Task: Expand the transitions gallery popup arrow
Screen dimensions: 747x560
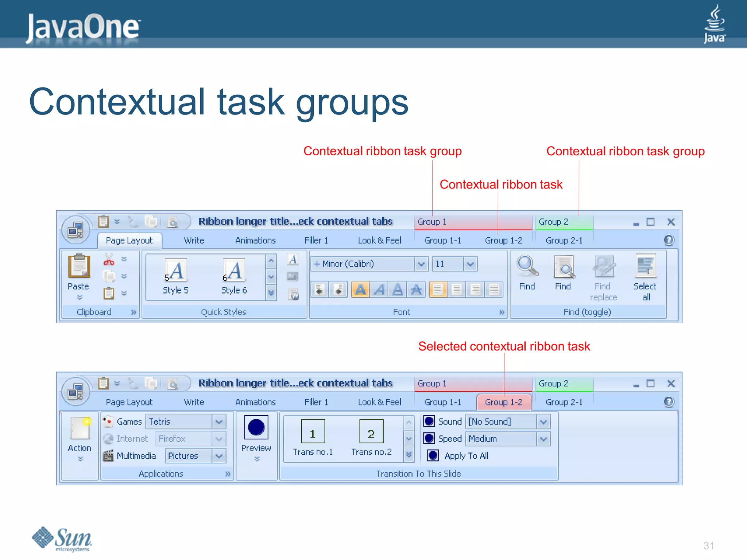Action: [409, 455]
